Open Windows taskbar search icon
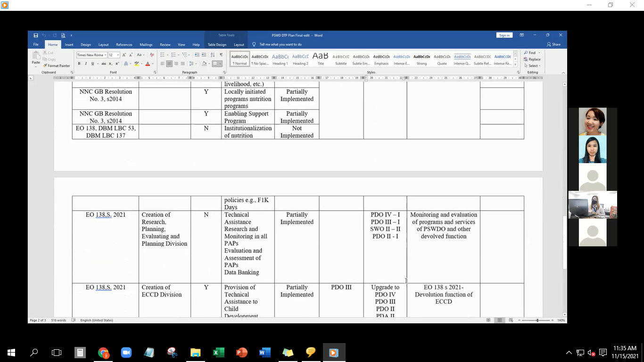Image resolution: width=644 pixels, height=362 pixels. (34, 353)
